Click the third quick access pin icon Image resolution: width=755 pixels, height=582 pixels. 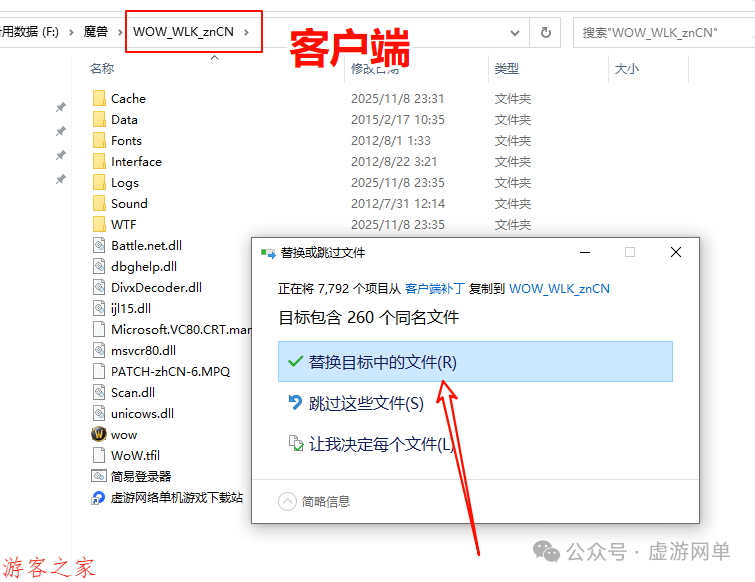pos(61,155)
